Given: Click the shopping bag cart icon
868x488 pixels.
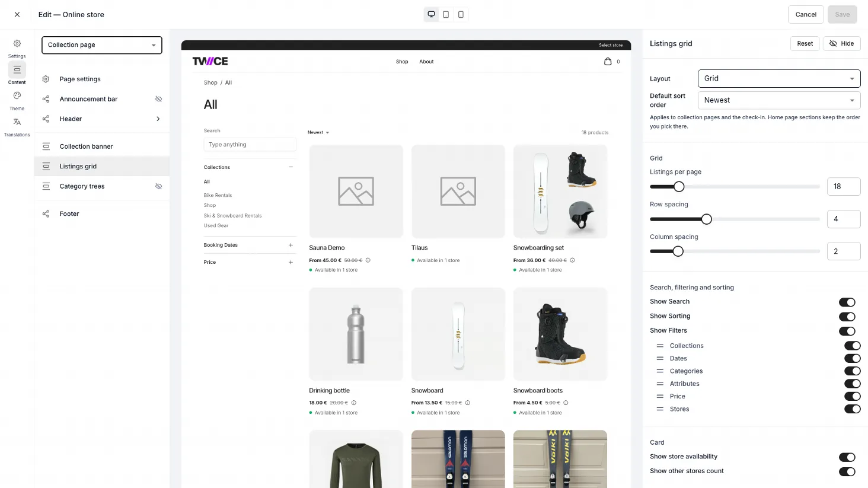Looking at the screenshot, I should coord(608,61).
